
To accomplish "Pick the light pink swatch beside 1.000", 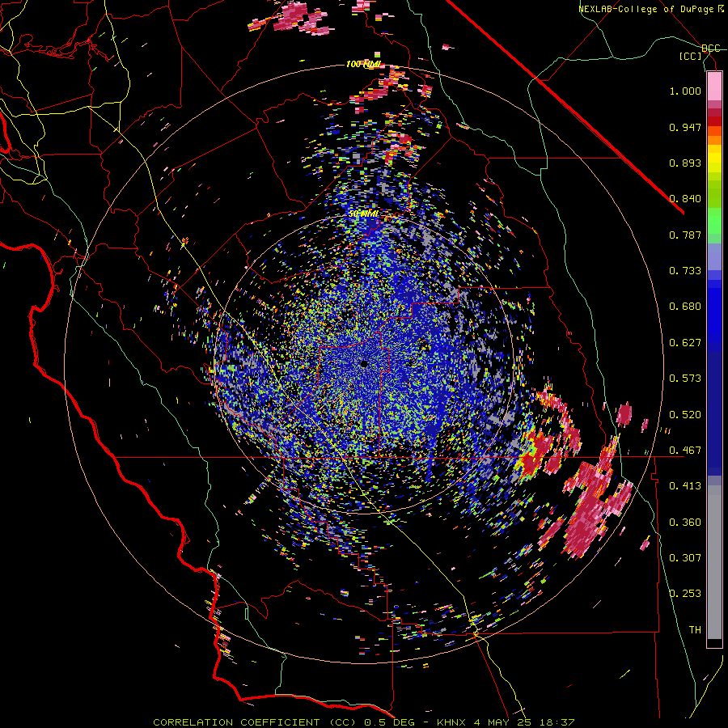I will 714,87.
